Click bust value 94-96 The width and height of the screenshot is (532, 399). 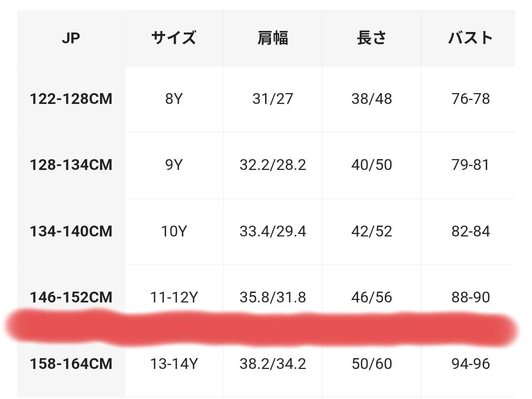pyautogui.click(x=470, y=364)
